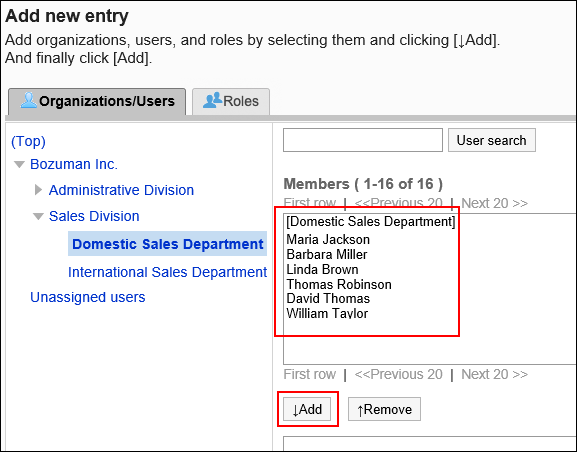This screenshot has width=577, height=452.
Task: Select Thomas Robinson in the members list
Action: (339, 284)
